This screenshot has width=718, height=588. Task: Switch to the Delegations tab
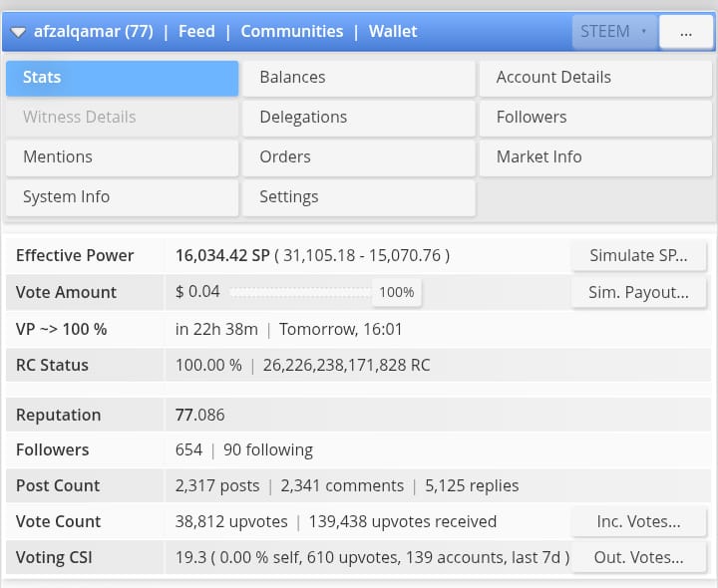358,118
